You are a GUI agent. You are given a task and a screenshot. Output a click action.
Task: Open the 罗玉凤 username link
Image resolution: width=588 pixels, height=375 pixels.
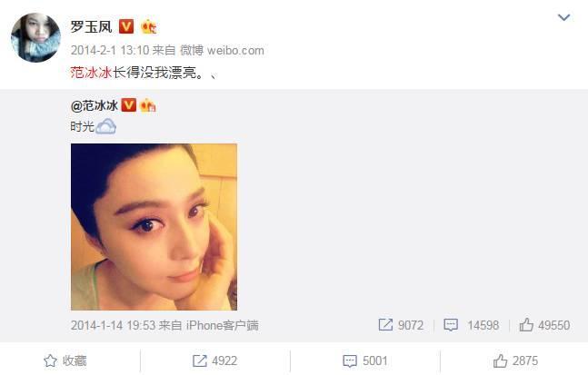pos(91,27)
